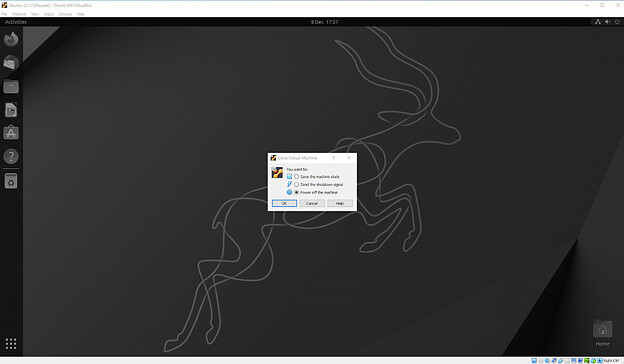Open Trash from the dock
This screenshot has width=624, height=364.
(x=11, y=181)
